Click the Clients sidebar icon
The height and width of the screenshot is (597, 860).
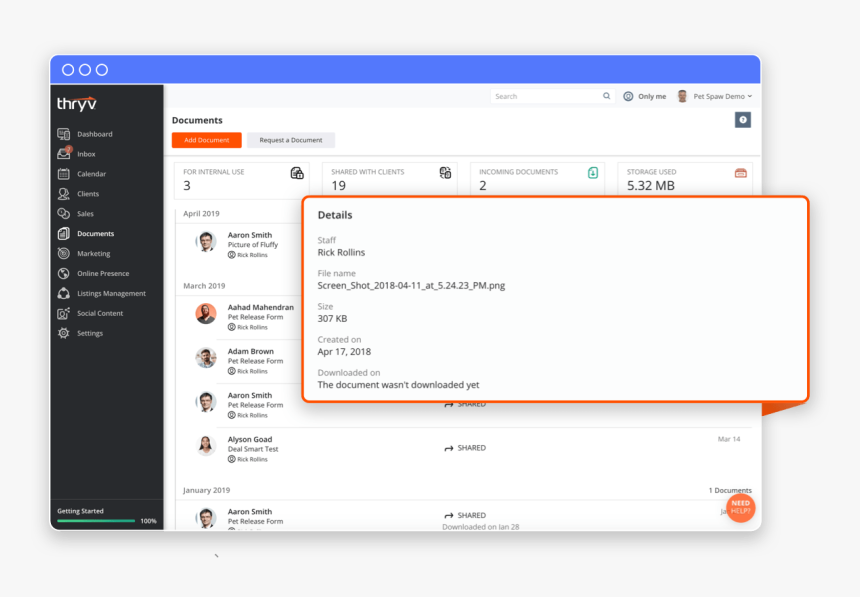[64, 194]
